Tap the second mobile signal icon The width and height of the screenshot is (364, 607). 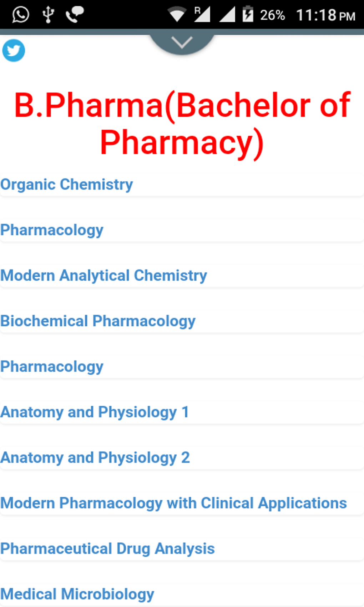coord(227,15)
